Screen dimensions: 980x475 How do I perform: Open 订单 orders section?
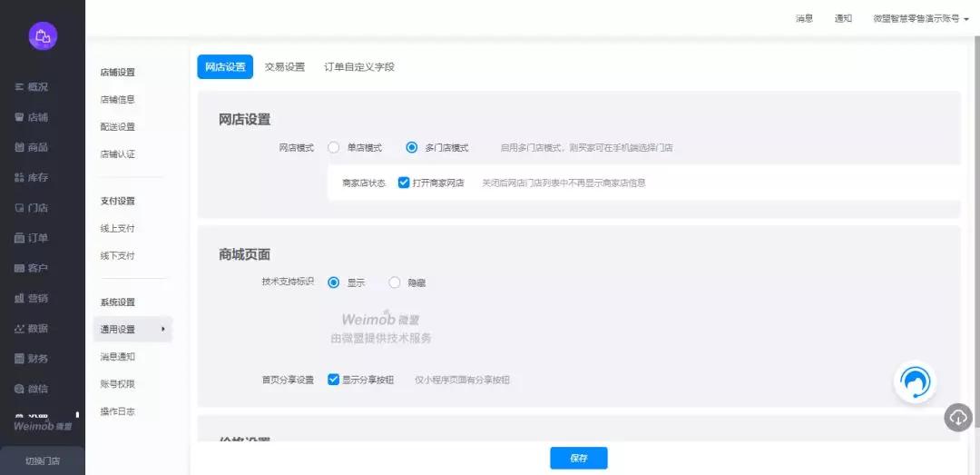point(31,238)
